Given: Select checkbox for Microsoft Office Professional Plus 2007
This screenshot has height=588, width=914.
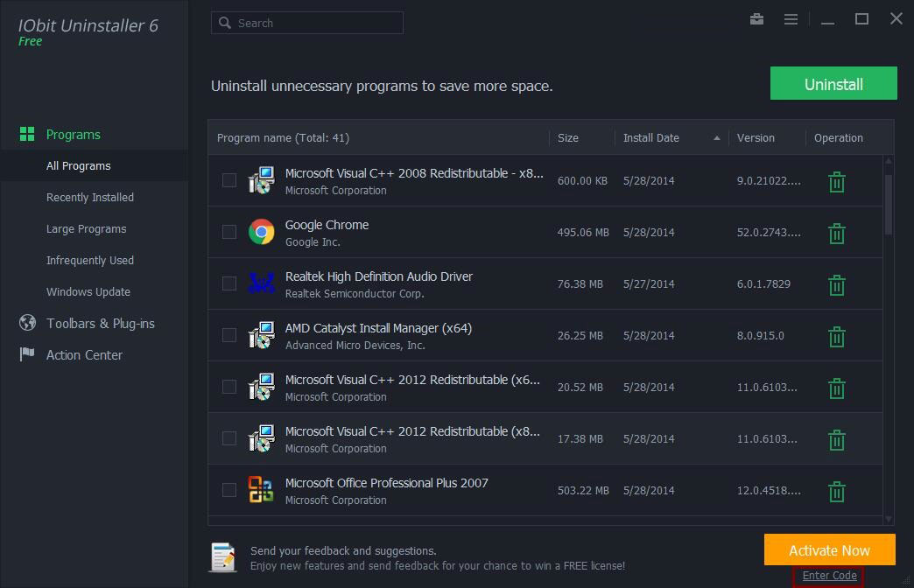Looking at the screenshot, I should pyautogui.click(x=229, y=490).
